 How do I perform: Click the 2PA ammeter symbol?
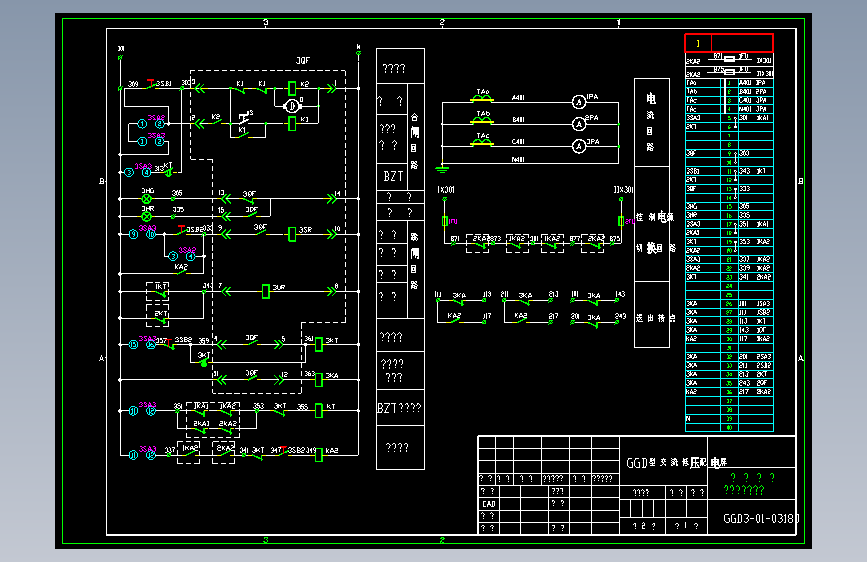(x=578, y=124)
